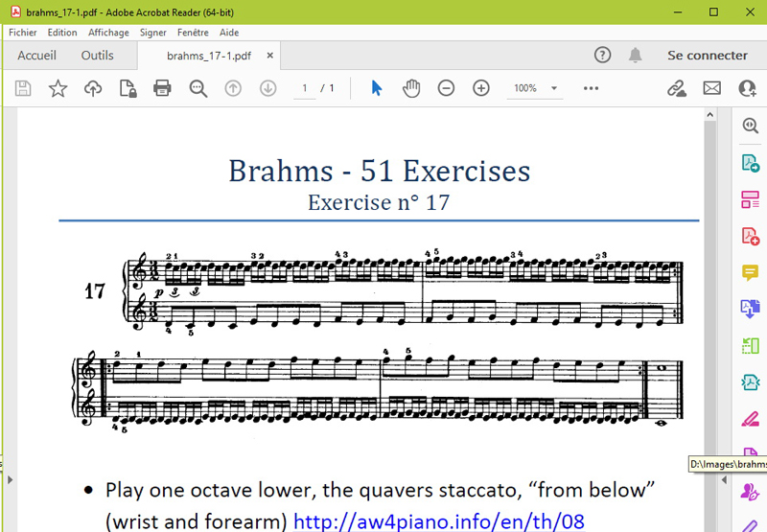Send file by email envelope icon
Viewport: 767px width, 532px height.
click(x=712, y=88)
